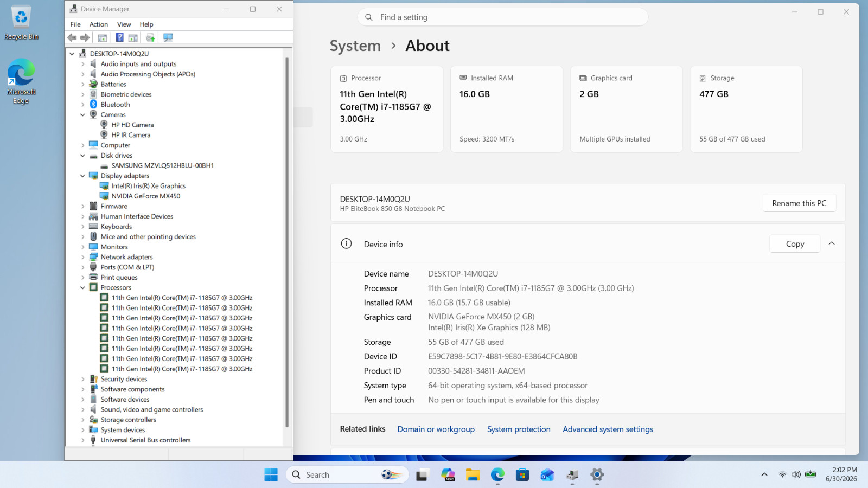
Task: Open the View menu in Device Manager
Action: (124, 24)
